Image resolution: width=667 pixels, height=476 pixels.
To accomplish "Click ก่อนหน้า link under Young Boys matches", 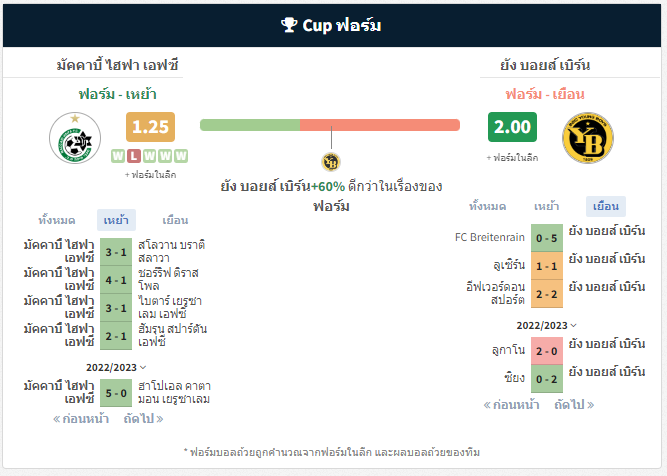I will point(511,405).
